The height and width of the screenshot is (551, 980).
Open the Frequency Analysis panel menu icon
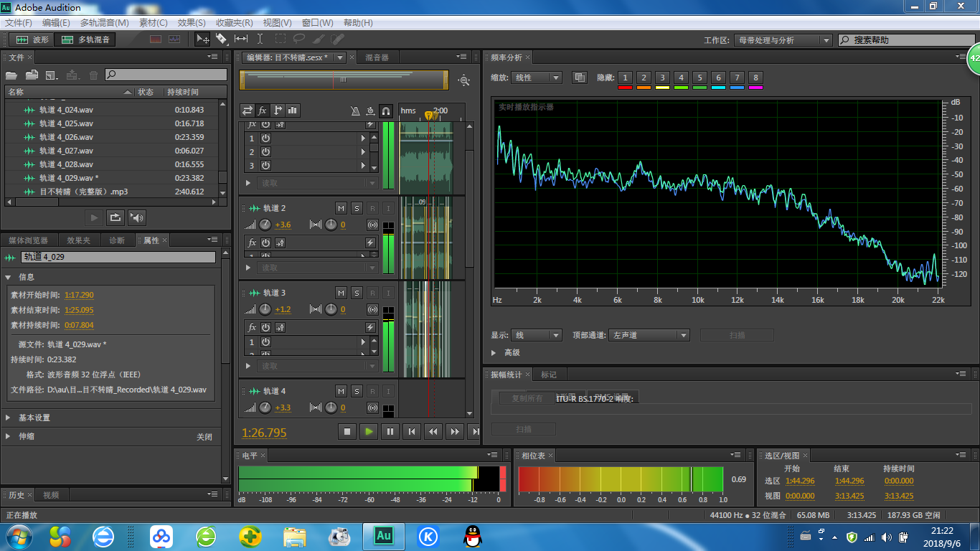[x=961, y=57]
